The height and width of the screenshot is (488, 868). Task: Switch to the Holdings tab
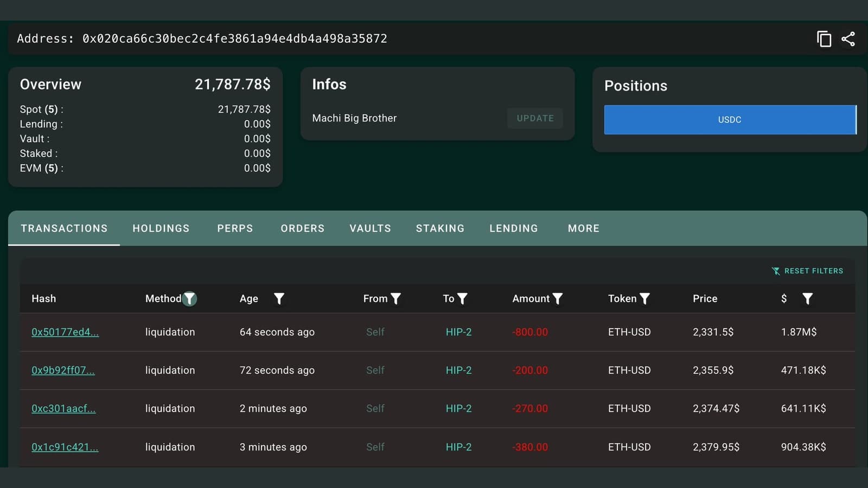(161, 228)
